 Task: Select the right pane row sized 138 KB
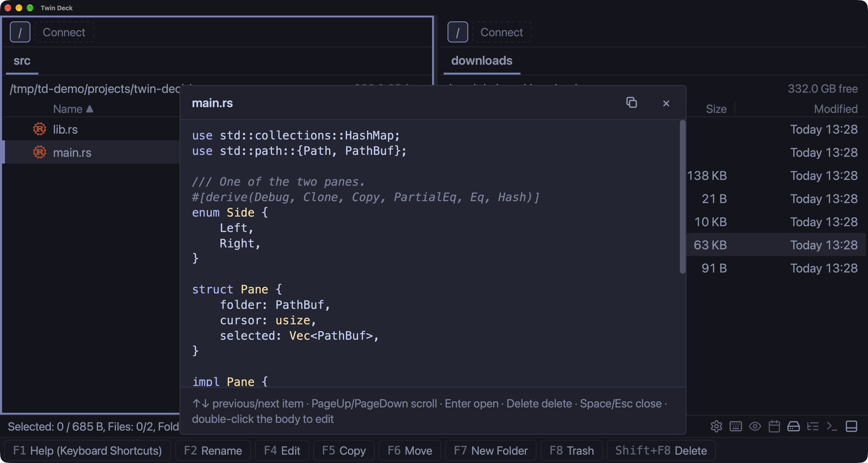point(776,176)
